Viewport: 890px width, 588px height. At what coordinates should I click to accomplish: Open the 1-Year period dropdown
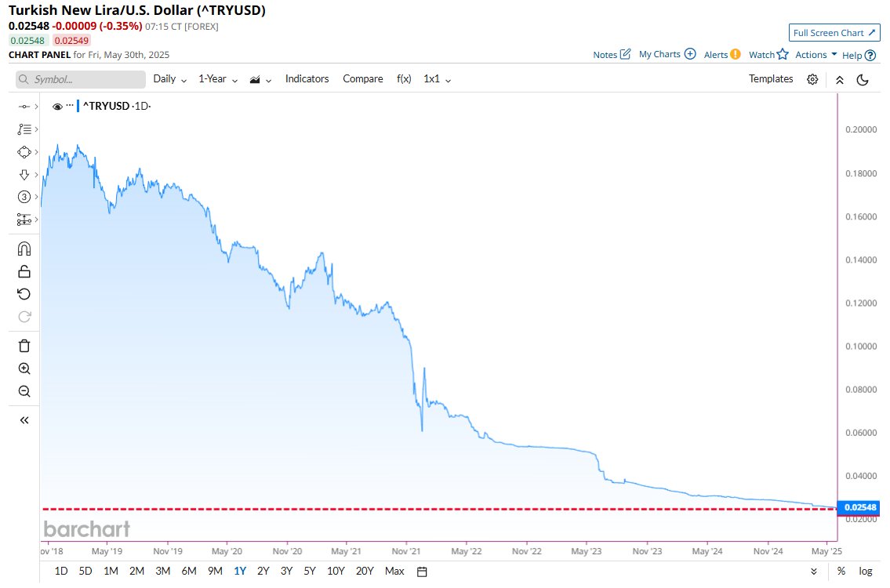pyautogui.click(x=218, y=79)
